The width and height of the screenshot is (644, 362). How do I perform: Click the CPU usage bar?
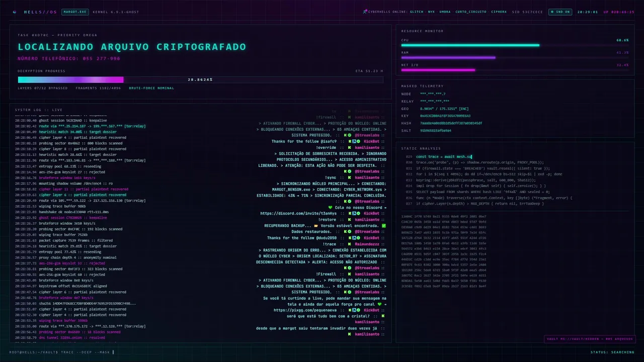click(515, 45)
